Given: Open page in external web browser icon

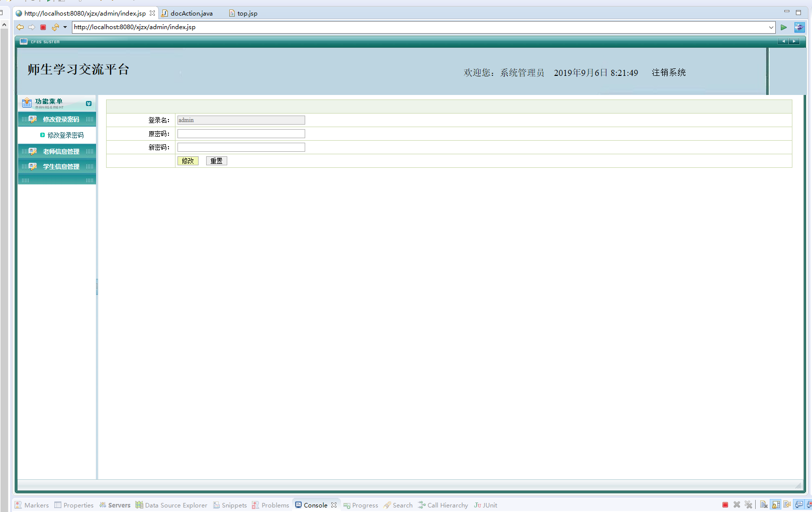Looking at the screenshot, I should pos(799,27).
